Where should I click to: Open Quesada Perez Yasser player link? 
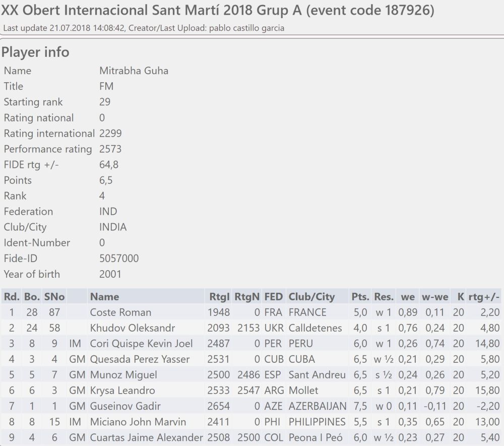pyautogui.click(x=140, y=359)
